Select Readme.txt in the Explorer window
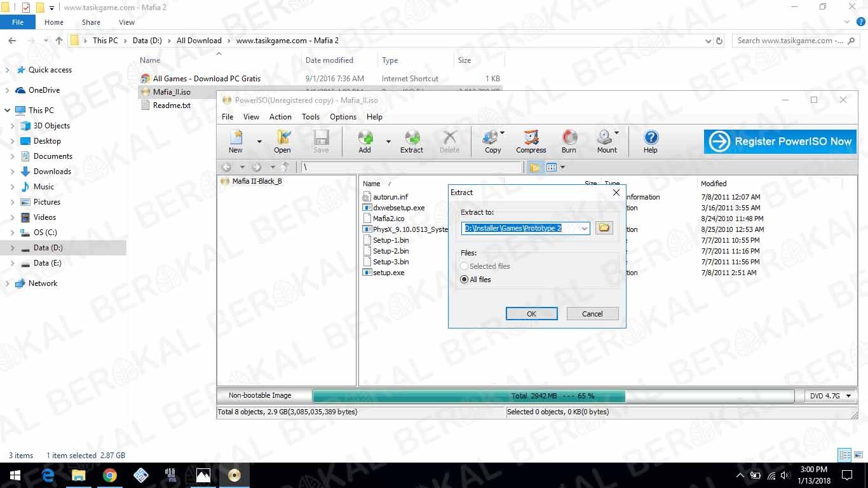Viewport: 868px width, 488px height. click(172, 105)
